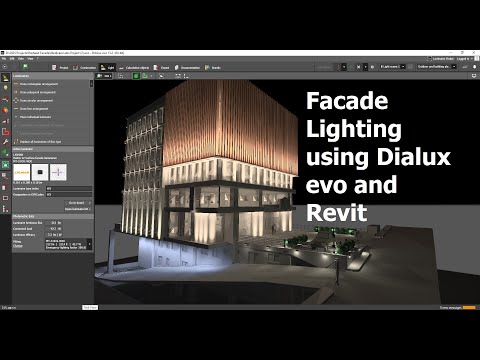The image size is (480, 360).
Task: Open the Edit menu
Action: pos(12,59)
